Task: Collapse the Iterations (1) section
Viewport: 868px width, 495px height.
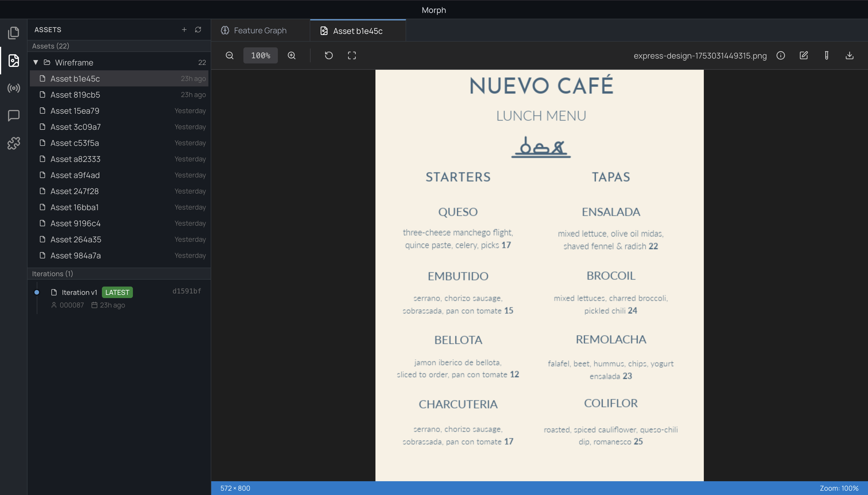Action: [x=52, y=274]
